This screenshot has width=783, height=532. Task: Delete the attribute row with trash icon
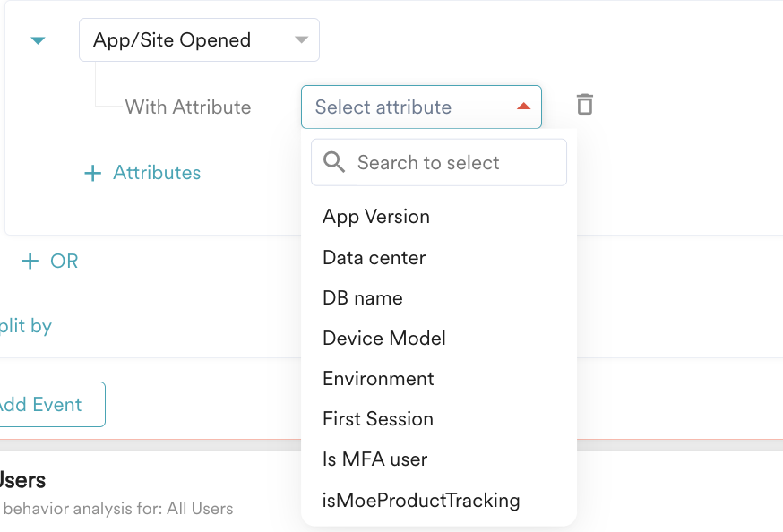point(584,105)
